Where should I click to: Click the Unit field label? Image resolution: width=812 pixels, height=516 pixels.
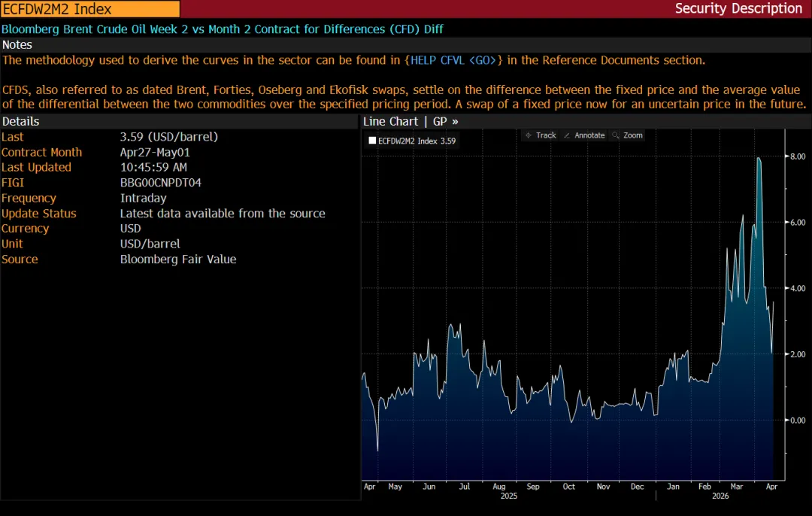coord(12,244)
